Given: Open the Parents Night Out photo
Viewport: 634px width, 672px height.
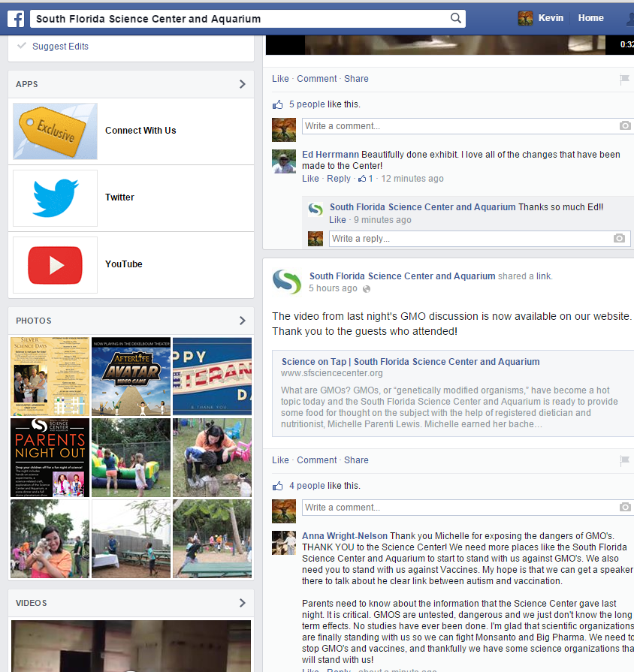Looking at the screenshot, I should 50,458.
